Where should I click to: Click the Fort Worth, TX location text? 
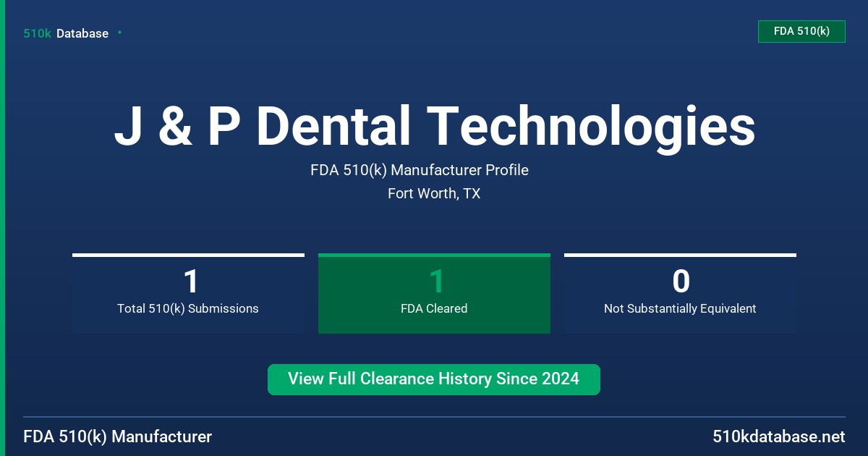[434, 193]
